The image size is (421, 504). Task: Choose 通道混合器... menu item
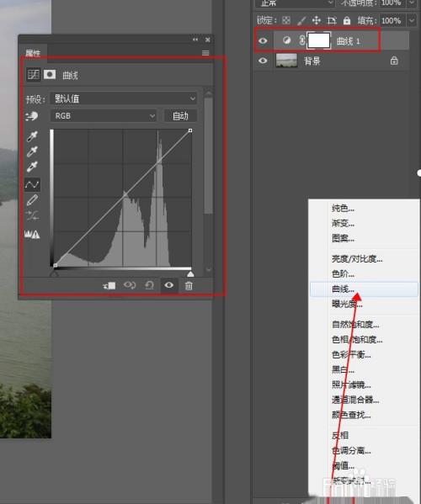(364, 400)
